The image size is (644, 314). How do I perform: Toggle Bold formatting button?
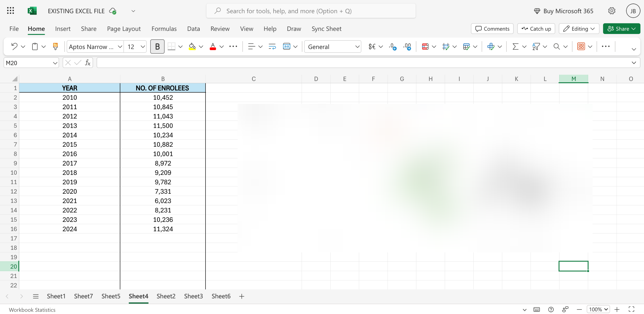tap(157, 47)
